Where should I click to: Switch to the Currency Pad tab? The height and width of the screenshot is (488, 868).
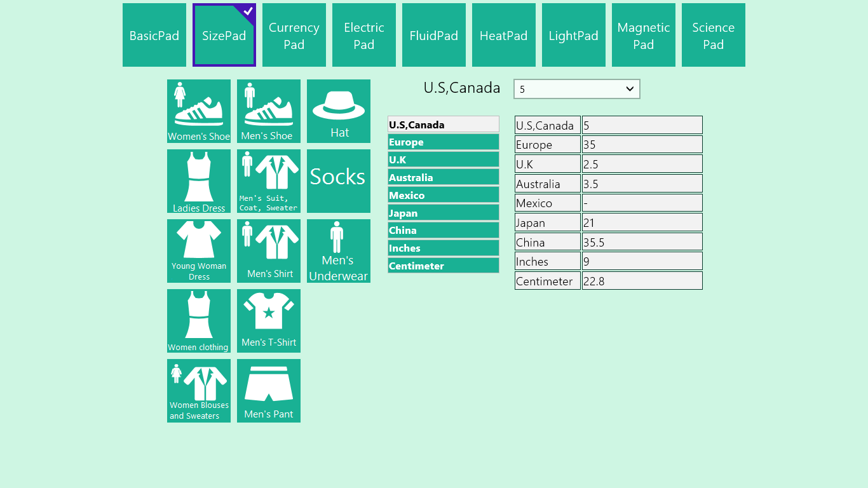tap(294, 35)
